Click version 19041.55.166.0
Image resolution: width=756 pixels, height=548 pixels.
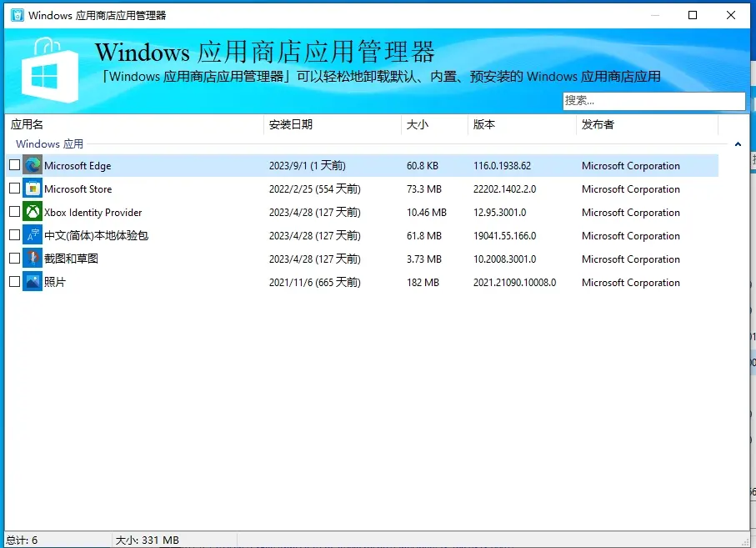click(x=504, y=236)
